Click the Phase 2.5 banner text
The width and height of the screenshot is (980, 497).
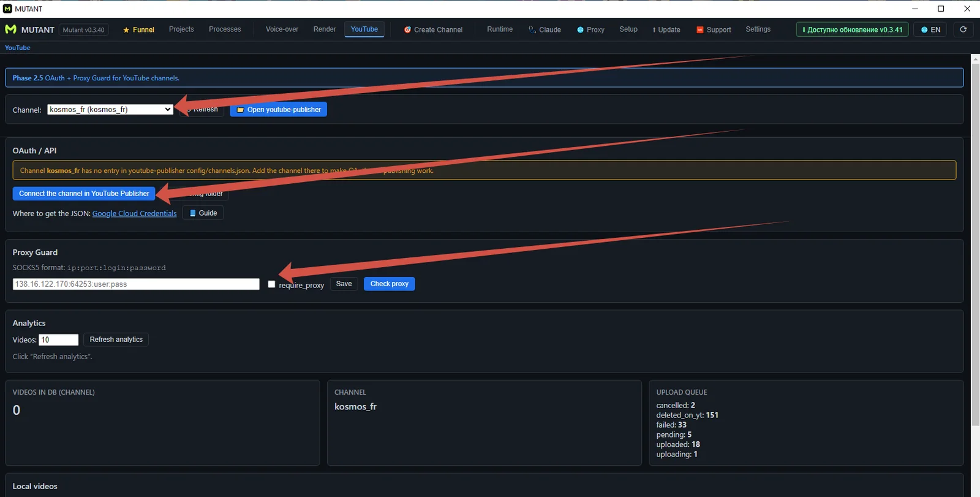tap(96, 78)
